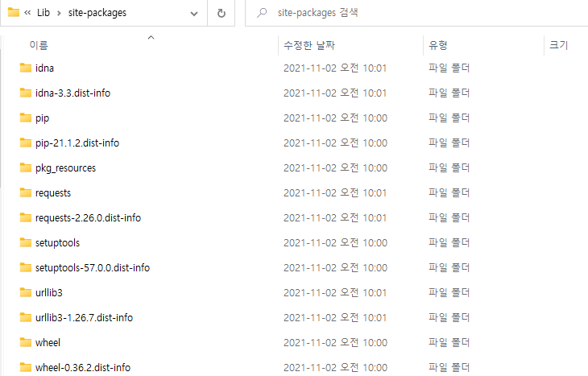588x376 pixels.
Task: Click the requests folder name
Action: [53, 193]
